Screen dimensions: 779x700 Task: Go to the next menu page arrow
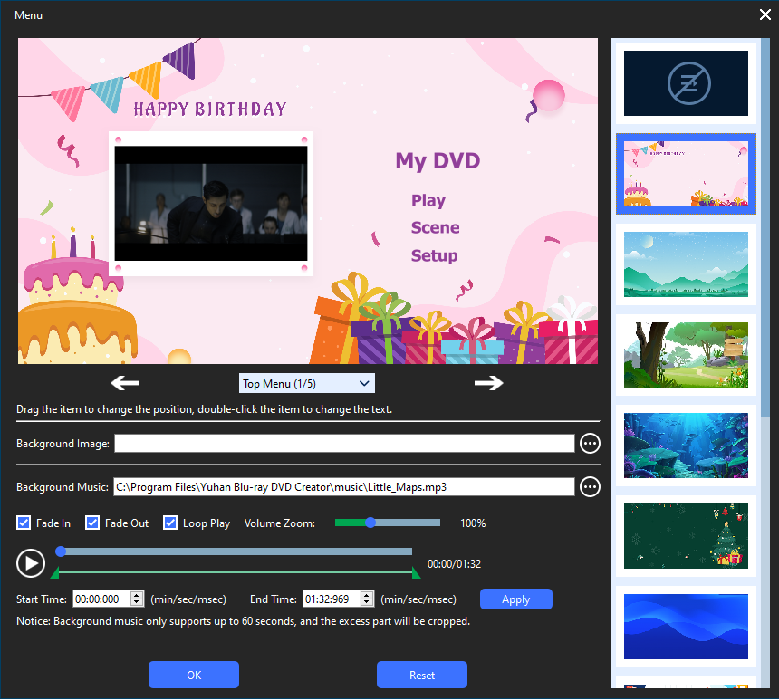[488, 383]
